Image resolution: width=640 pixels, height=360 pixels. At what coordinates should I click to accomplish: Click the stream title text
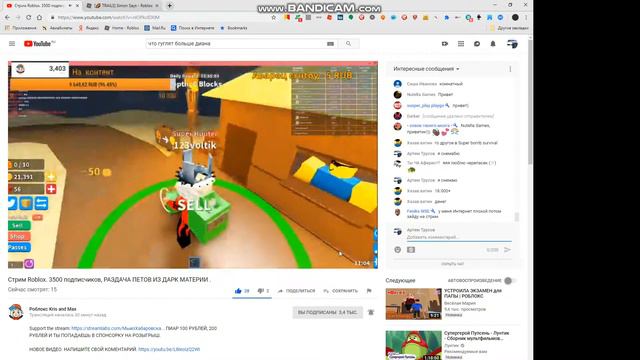tap(109, 280)
